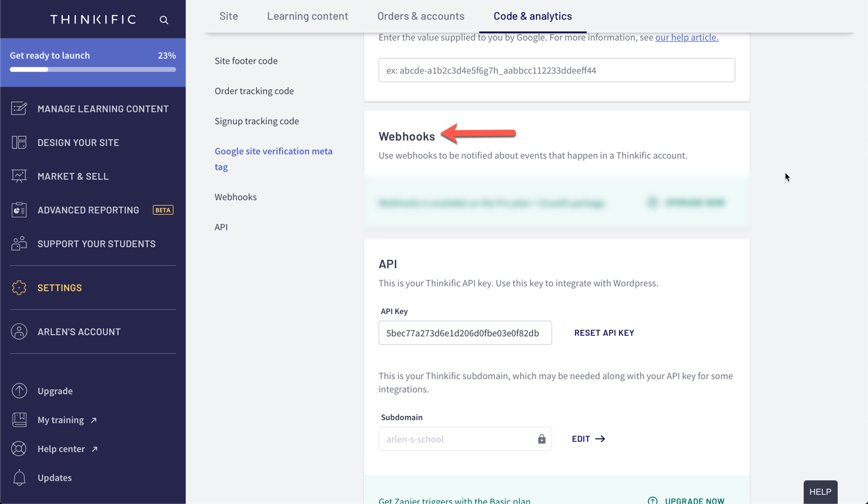Open the Orders & accounts tab
The image size is (868, 504).
coord(421,16)
